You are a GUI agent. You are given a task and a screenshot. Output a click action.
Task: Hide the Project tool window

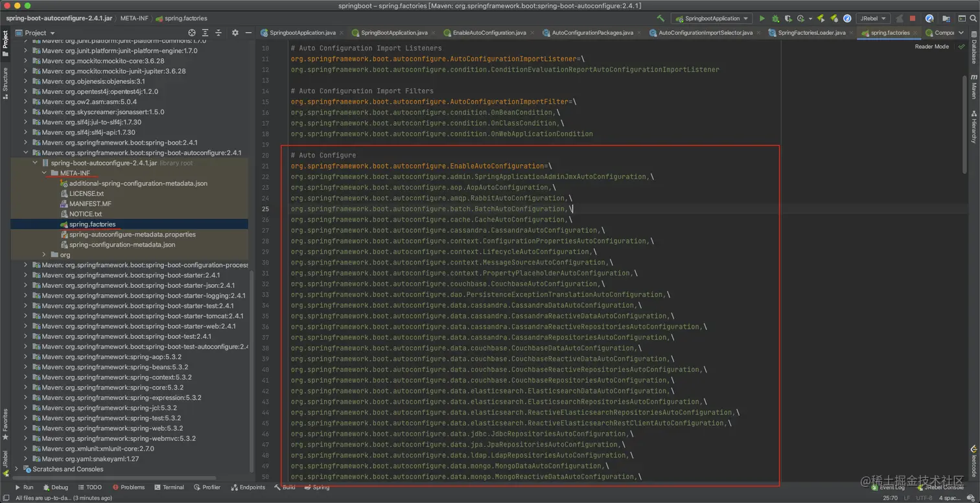(248, 32)
